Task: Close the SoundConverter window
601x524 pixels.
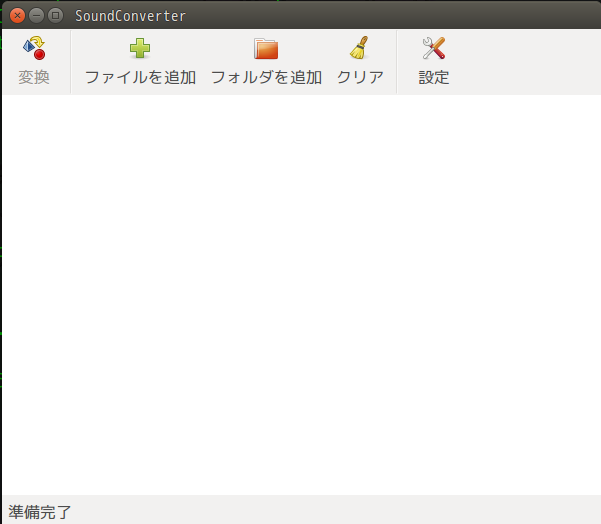Action: (x=17, y=16)
